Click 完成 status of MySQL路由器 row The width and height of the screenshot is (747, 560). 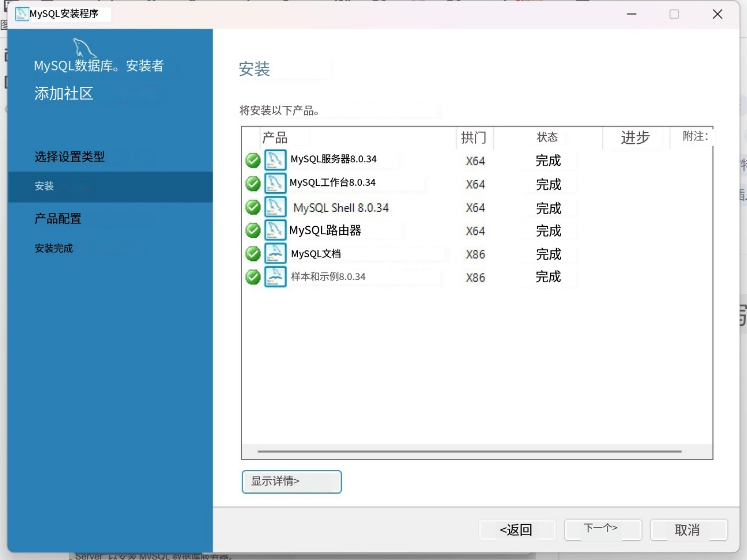tap(549, 231)
